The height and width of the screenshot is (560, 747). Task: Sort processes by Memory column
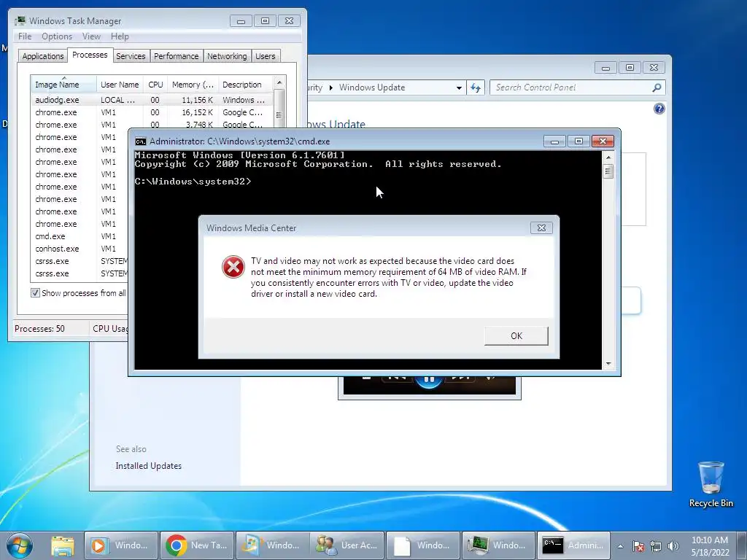[193, 85]
